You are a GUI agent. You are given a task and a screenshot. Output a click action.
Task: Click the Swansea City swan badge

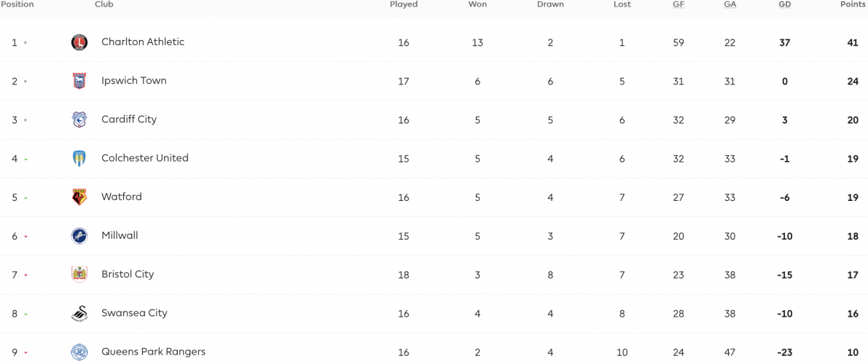coord(79,314)
